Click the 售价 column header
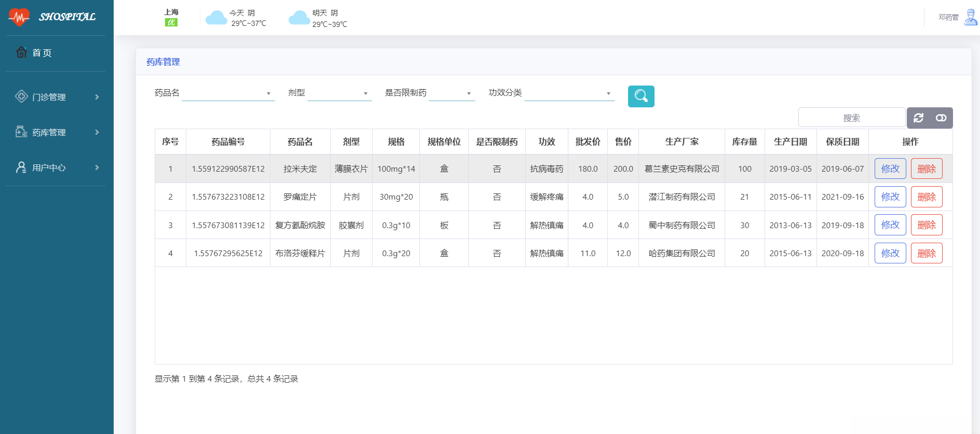 coord(623,142)
